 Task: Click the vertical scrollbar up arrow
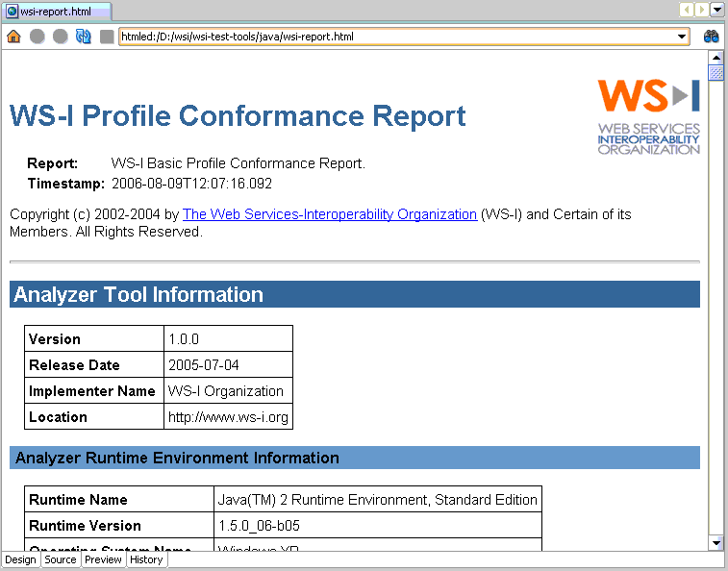pyautogui.click(x=715, y=58)
